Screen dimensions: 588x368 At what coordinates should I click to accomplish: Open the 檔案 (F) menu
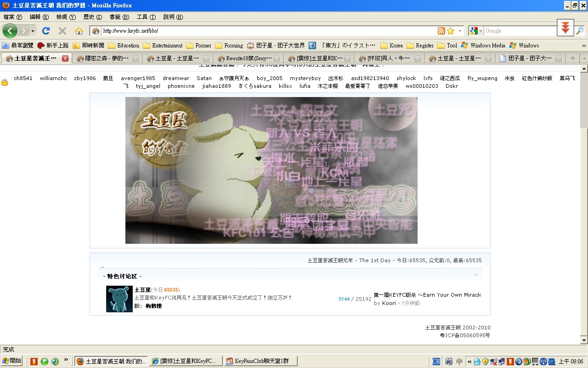[12, 17]
